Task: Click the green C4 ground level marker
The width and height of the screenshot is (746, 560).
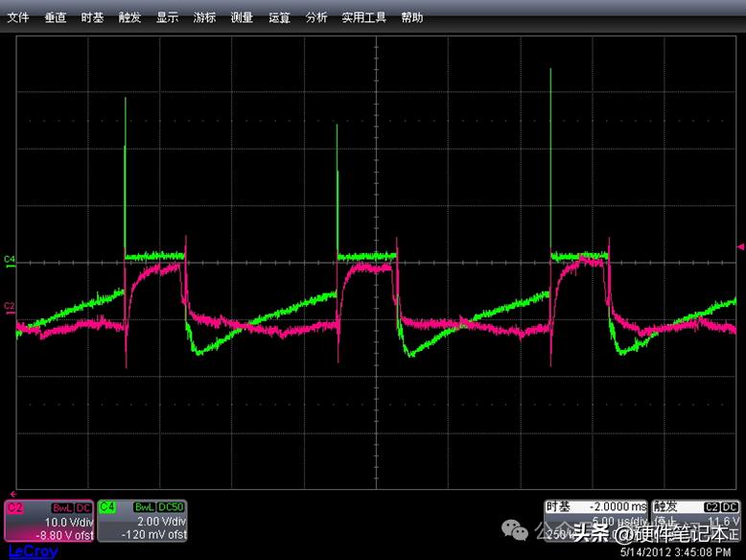Action: pos(10,260)
